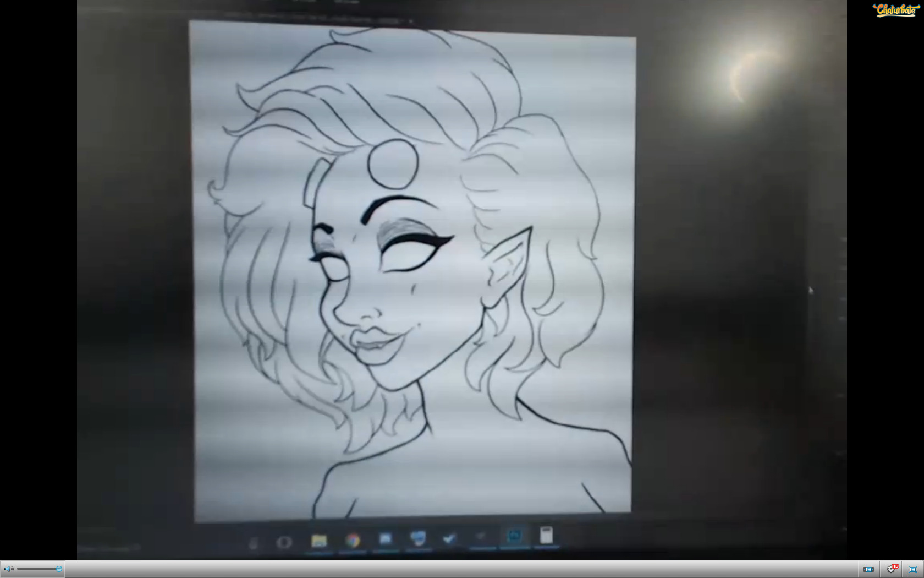The image size is (924, 578).
Task: Enter fullscreen with the fullscreen icon
Action: pyautogui.click(x=912, y=569)
